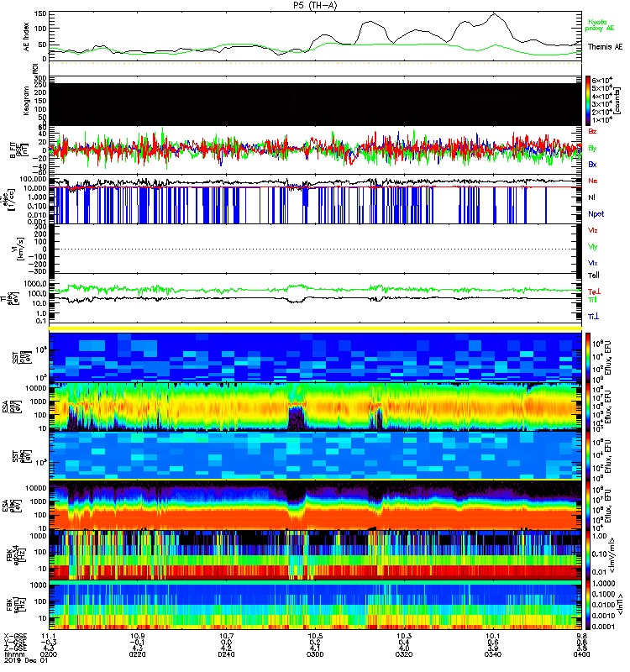This screenshot has width=630, height=672.
Task: Click the black 'Te||' temperature legend label
Action: (593, 276)
